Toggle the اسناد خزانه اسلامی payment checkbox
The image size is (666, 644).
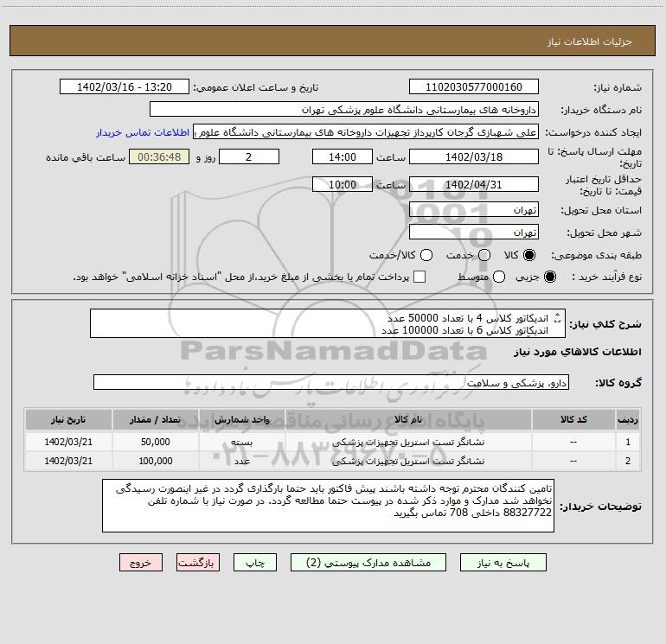tap(419, 277)
